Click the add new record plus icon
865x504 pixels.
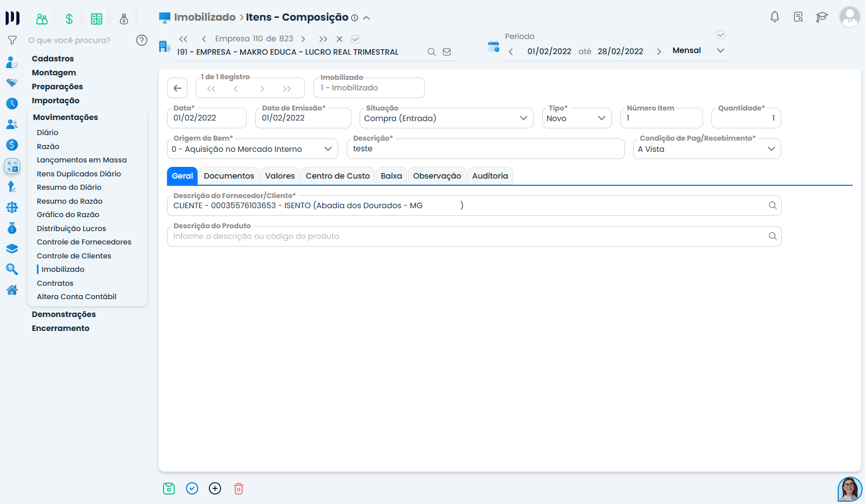point(215,488)
